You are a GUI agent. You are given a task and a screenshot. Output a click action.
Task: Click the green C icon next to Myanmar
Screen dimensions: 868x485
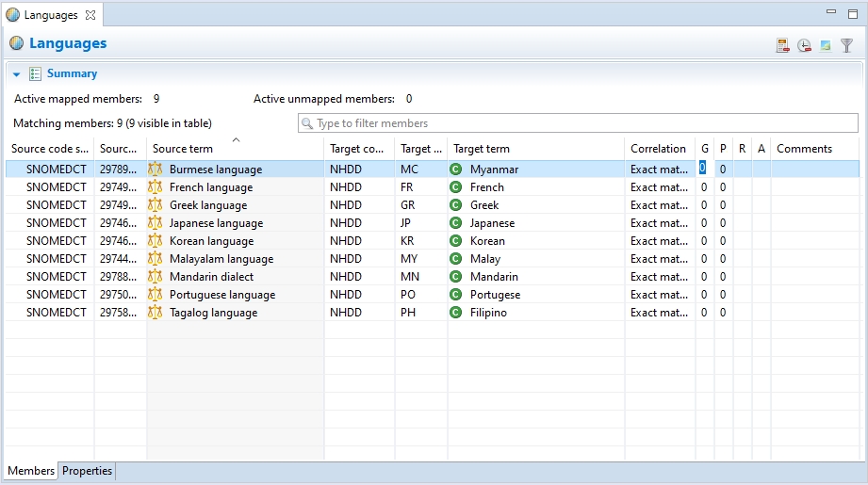click(456, 170)
